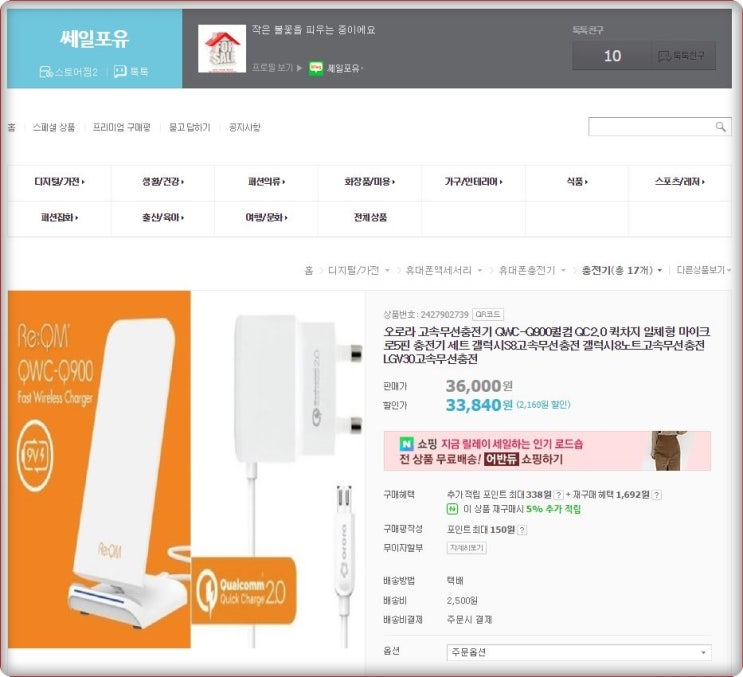Open 여행/문화 category
The width and height of the screenshot is (743, 677).
tap(266, 217)
